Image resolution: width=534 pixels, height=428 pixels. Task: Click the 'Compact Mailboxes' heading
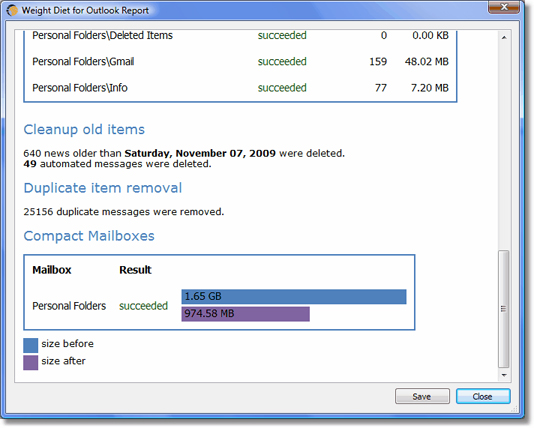click(x=89, y=236)
